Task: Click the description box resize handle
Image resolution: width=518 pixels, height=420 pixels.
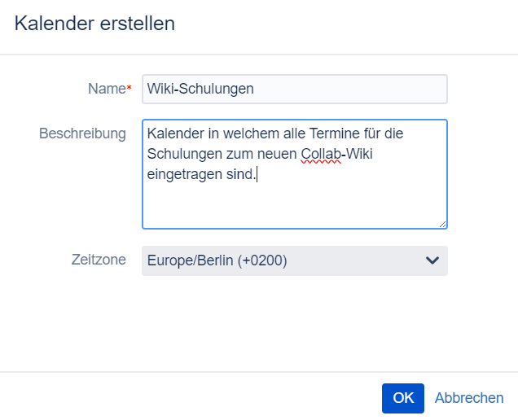Action: 442,224
